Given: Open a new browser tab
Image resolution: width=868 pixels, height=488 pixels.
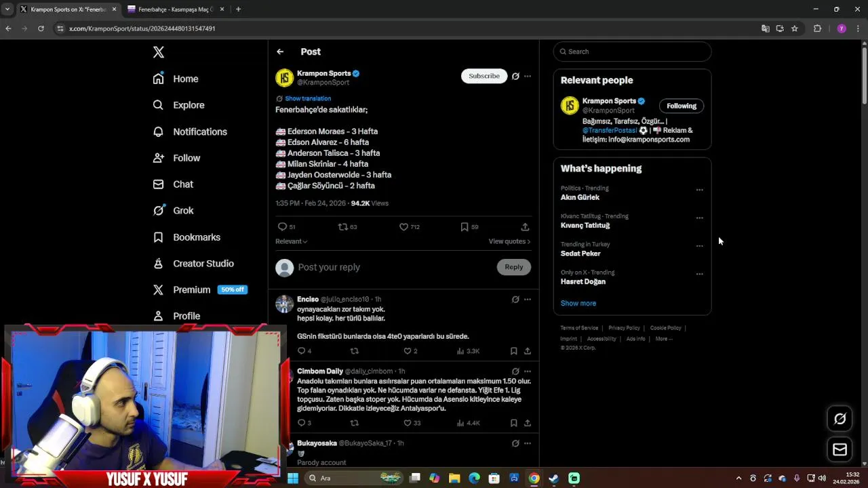Looking at the screenshot, I should click(238, 9).
